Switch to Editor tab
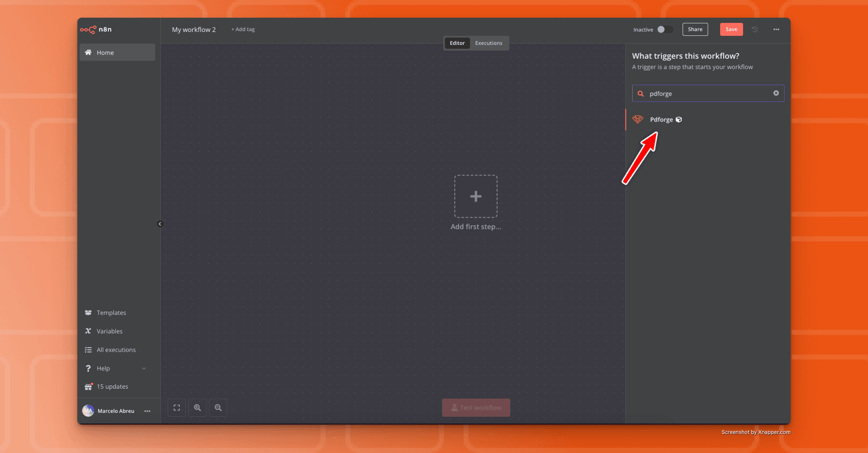 click(457, 43)
